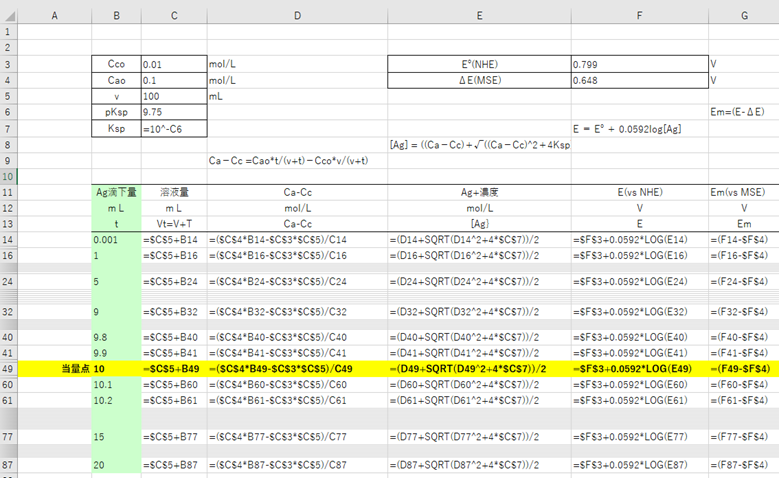Viewport: 779px width, 478px height.
Task: Click the 0.01 value cell
Action: click(x=174, y=64)
